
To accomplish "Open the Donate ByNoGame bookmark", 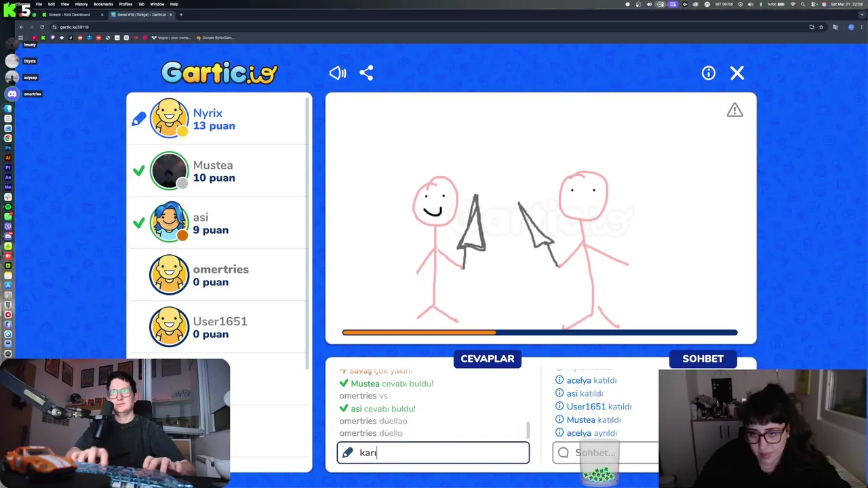I will 215,38.
